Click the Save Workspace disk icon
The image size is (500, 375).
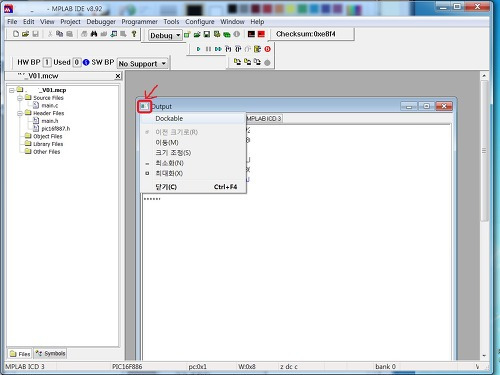(207, 34)
